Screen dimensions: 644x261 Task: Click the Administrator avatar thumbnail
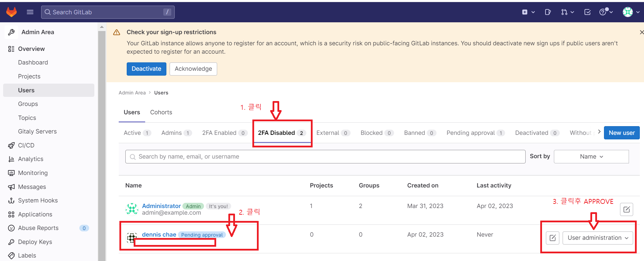pyautogui.click(x=132, y=209)
